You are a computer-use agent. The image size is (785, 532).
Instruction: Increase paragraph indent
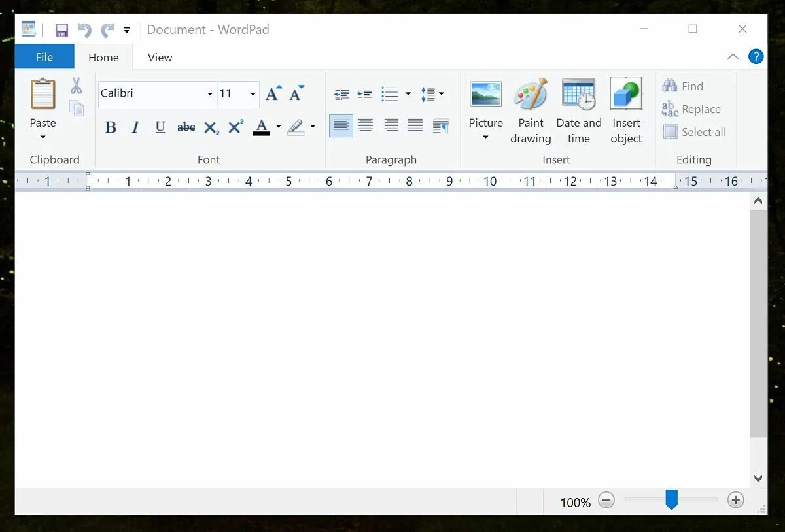(x=365, y=95)
